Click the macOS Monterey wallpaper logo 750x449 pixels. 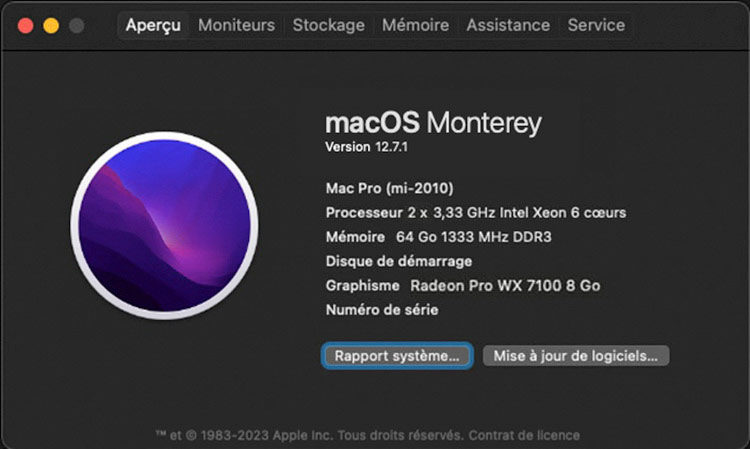tap(165, 225)
